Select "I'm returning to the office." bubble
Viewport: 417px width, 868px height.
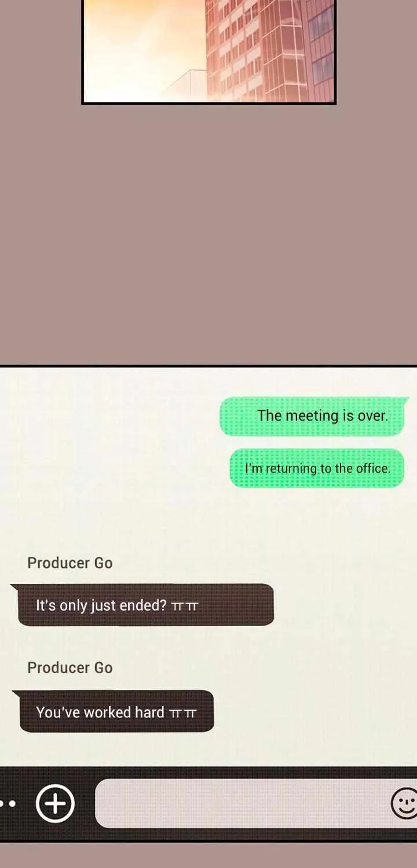click(317, 468)
